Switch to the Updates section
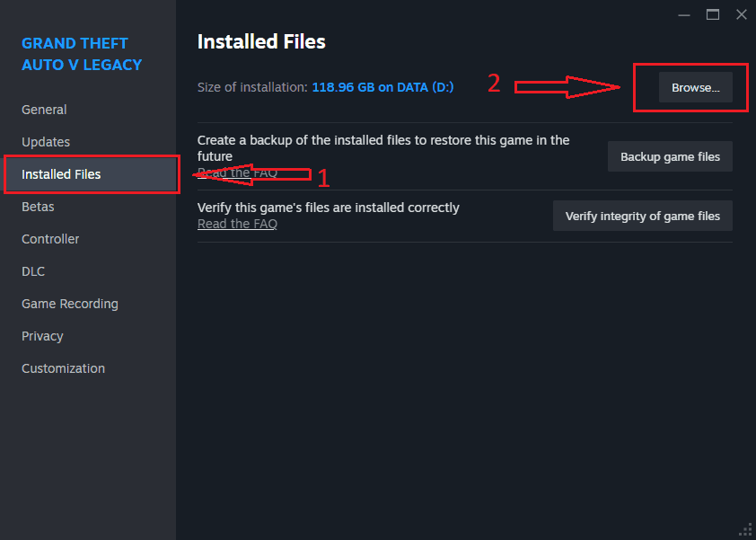The height and width of the screenshot is (540, 756). pos(46,142)
